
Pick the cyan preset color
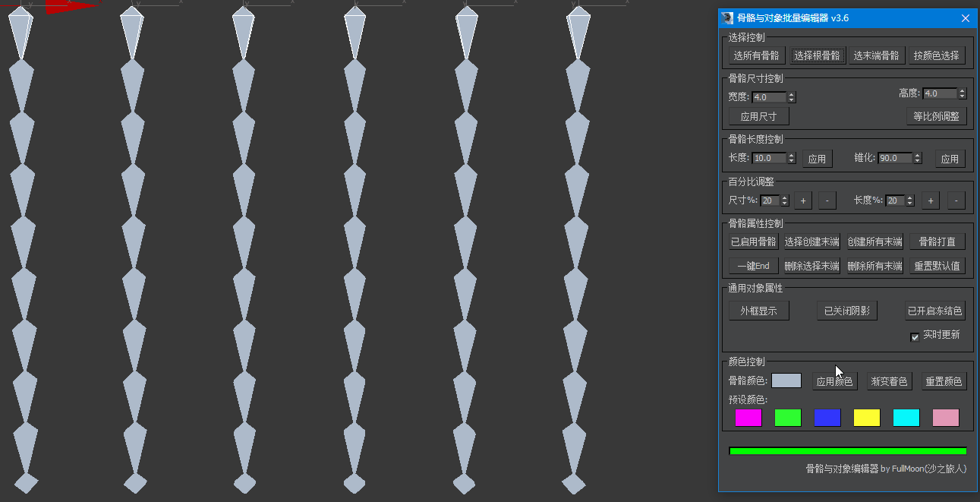[x=906, y=418]
